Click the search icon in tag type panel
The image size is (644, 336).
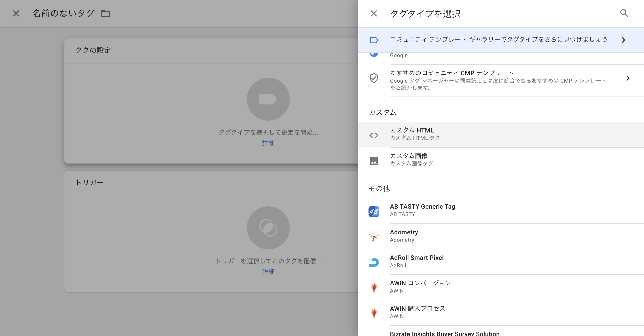point(624,13)
